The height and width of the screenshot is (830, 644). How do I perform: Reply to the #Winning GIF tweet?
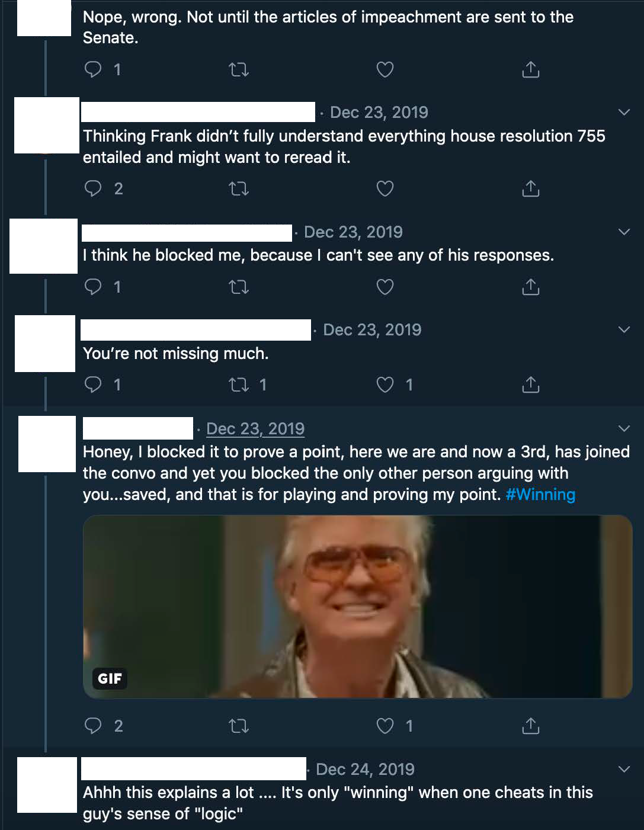coord(93,726)
